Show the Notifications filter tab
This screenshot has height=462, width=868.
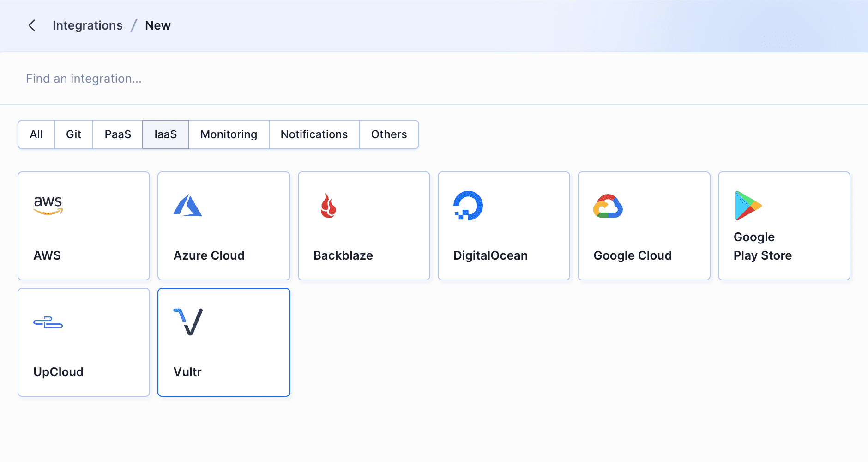tap(314, 134)
